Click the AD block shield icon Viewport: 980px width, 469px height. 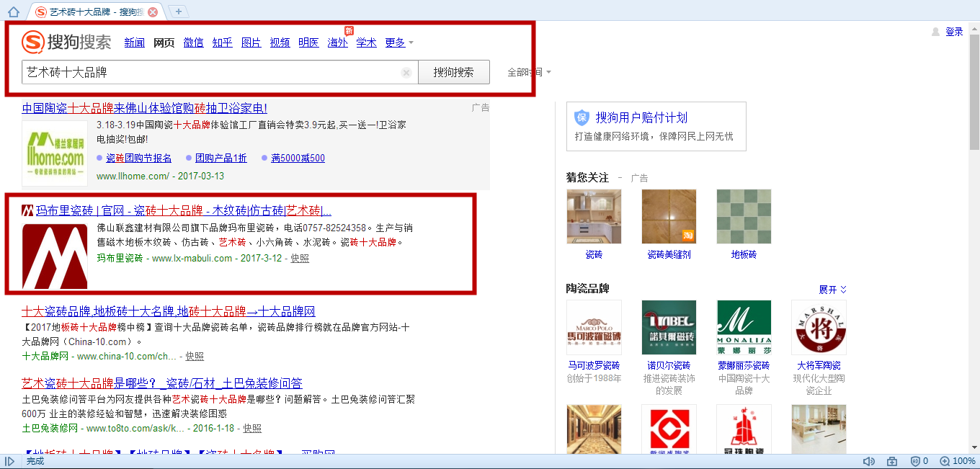tap(915, 461)
